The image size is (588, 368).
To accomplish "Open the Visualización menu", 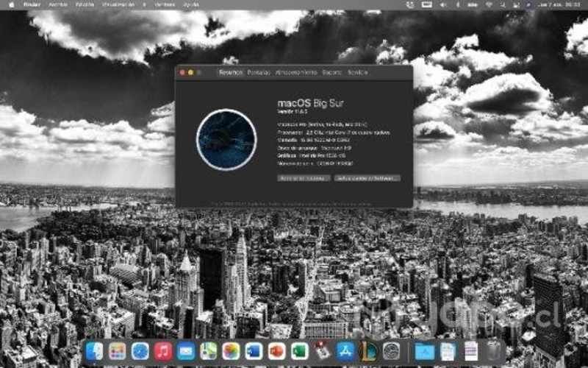I will (118, 4).
